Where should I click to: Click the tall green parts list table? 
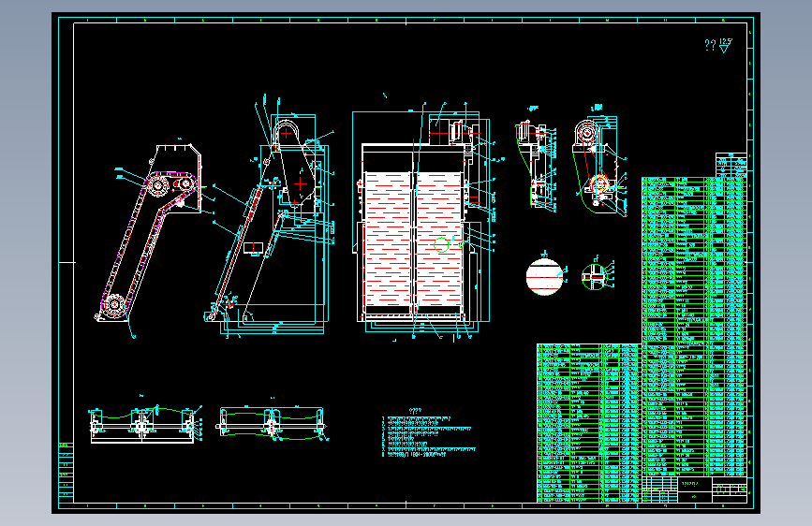click(694, 326)
